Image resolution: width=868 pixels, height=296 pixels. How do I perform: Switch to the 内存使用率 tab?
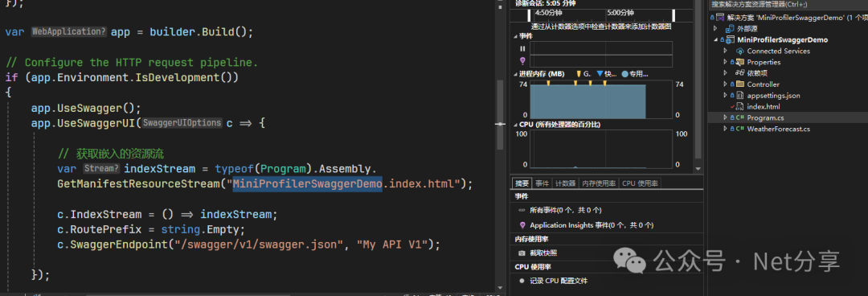(599, 183)
